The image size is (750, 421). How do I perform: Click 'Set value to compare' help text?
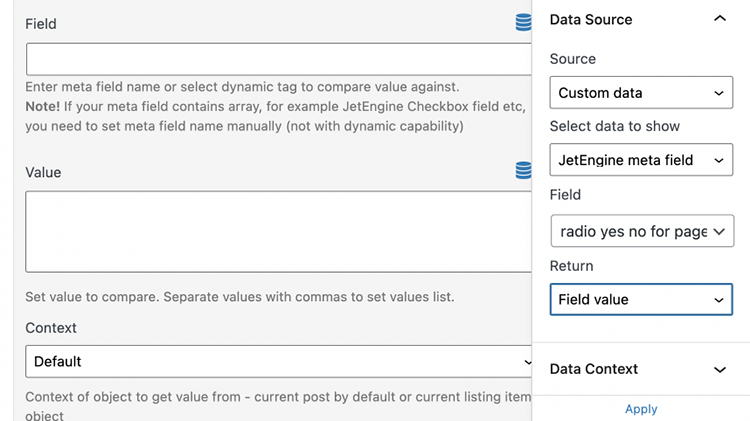tap(240, 297)
